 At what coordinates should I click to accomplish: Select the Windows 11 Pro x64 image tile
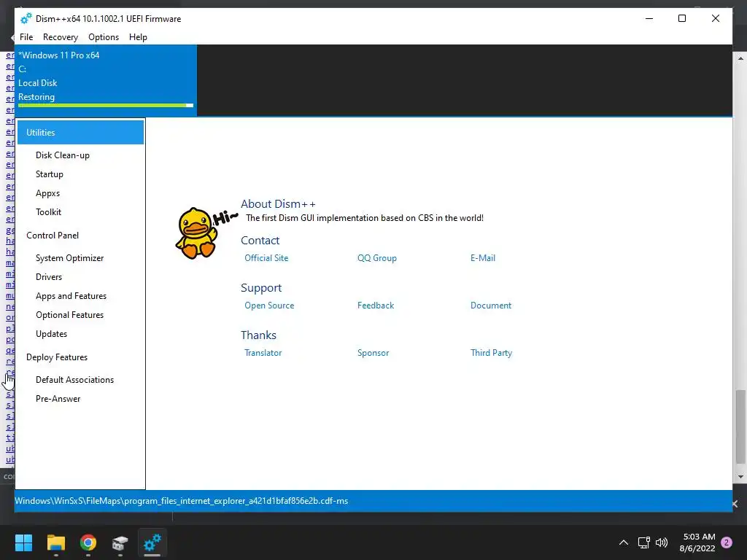(x=106, y=80)
